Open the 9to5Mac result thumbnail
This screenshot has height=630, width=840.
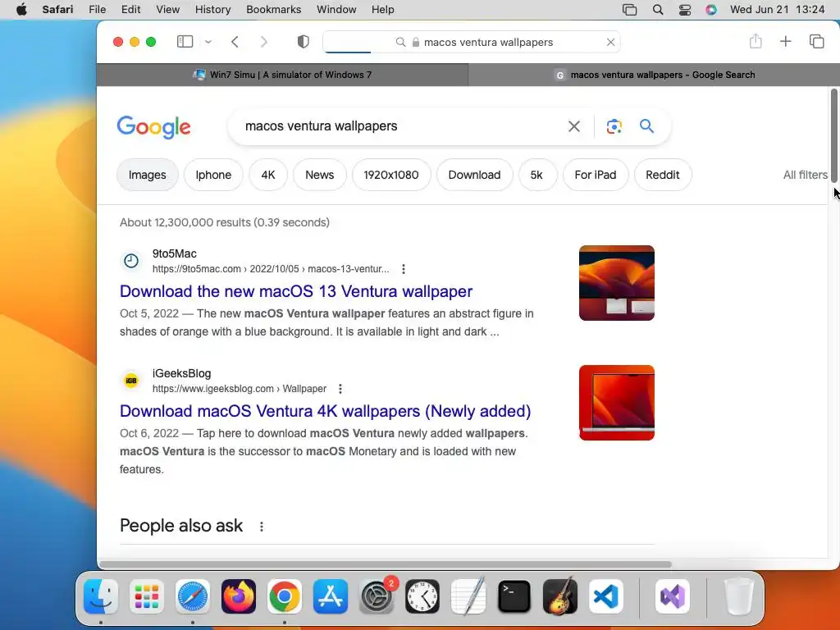617,283
